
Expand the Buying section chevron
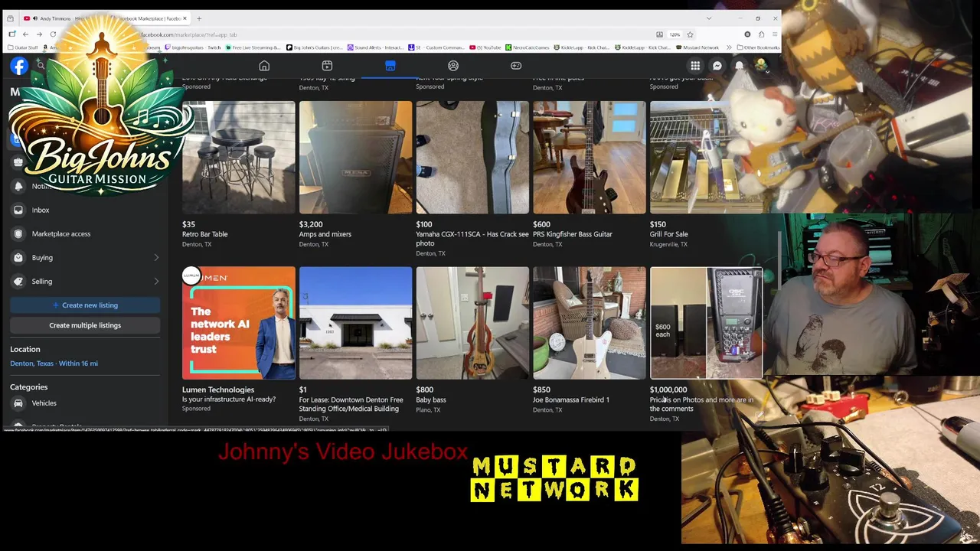(x=156, y=258)
